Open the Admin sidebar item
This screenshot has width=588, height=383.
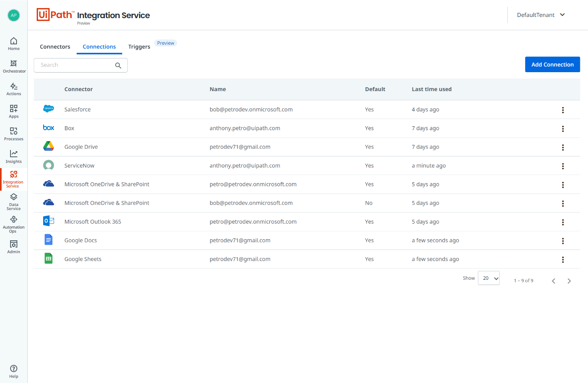pos(14,247)
